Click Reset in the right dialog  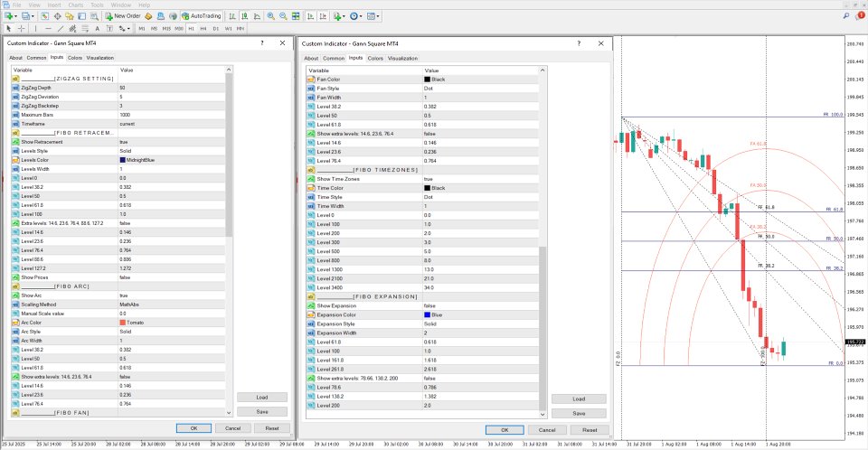tap(590, 430)
